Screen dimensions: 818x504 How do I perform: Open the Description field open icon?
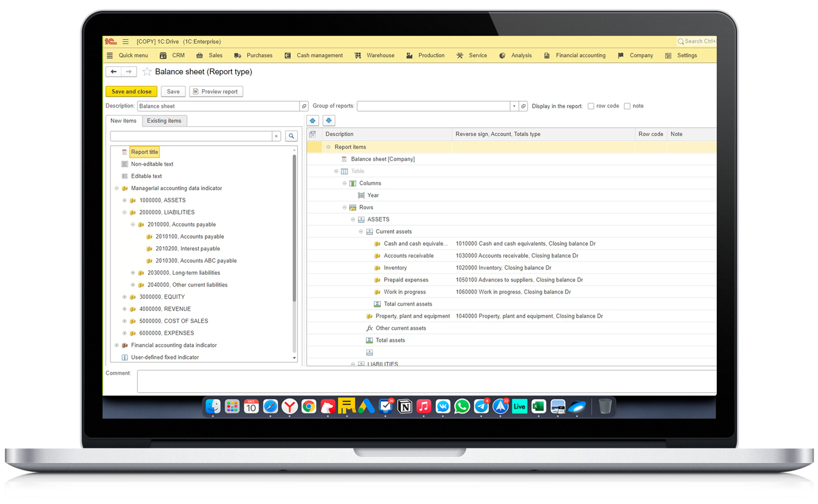pyautogui.click(x=304, y=106)
